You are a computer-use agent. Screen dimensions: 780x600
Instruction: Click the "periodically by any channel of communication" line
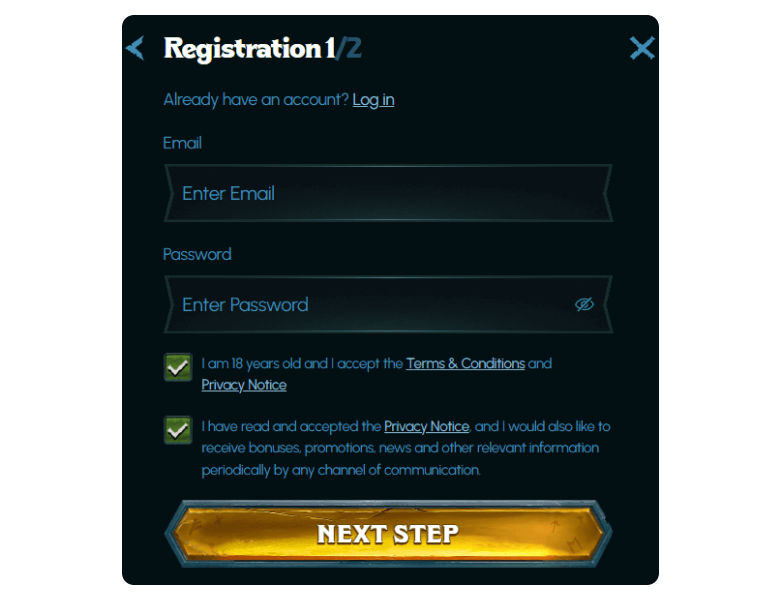(341, 470)
